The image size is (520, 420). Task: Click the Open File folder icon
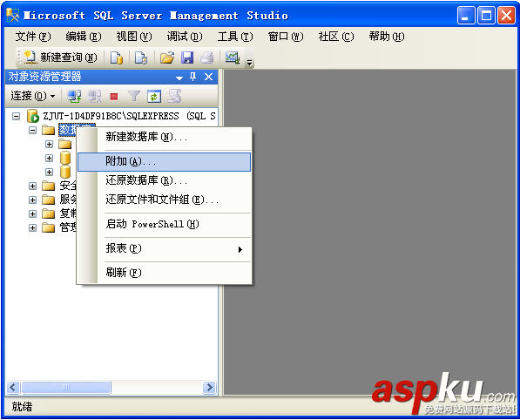pos(167,58)
